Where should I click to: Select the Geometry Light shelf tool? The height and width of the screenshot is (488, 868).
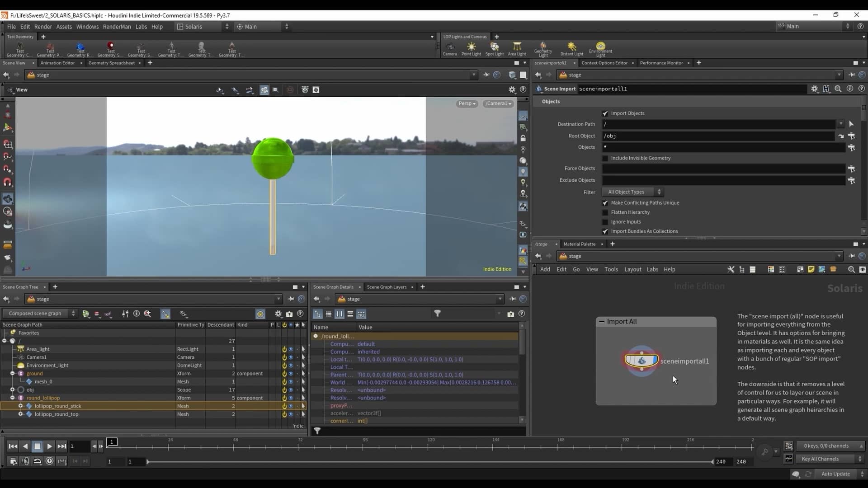[542, 48]
